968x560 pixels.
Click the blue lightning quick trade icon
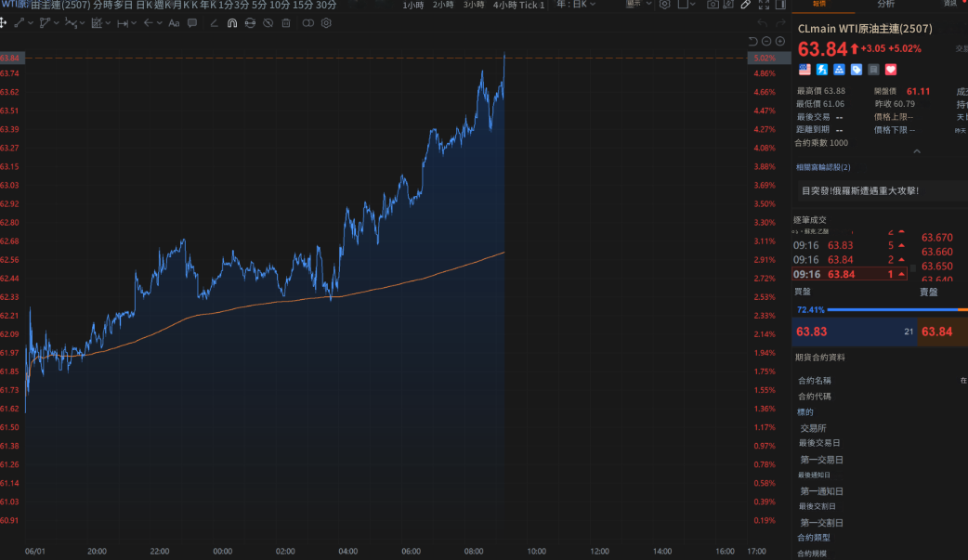[822, 70]
